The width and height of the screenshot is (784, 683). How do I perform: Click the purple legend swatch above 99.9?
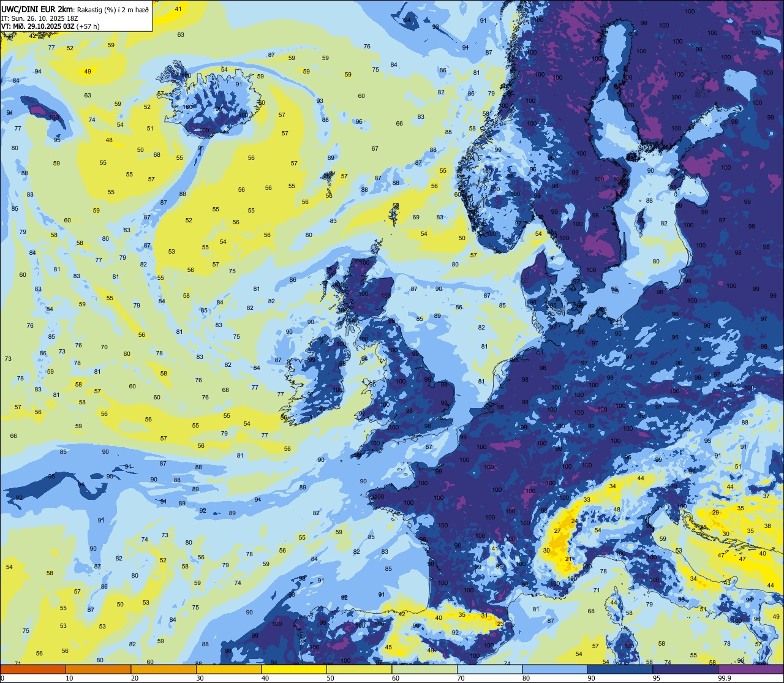point(750,670)
